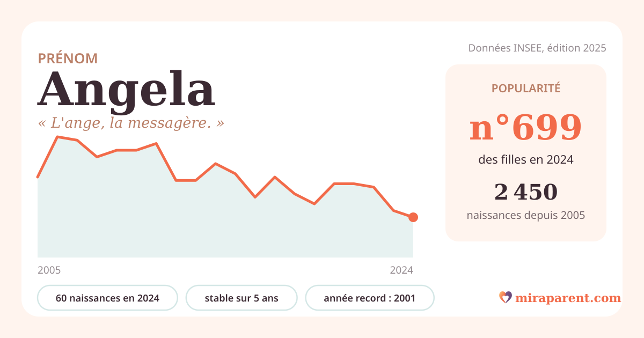Click the PRÉNOM label
644x338 pixels.
coord(68,58)
